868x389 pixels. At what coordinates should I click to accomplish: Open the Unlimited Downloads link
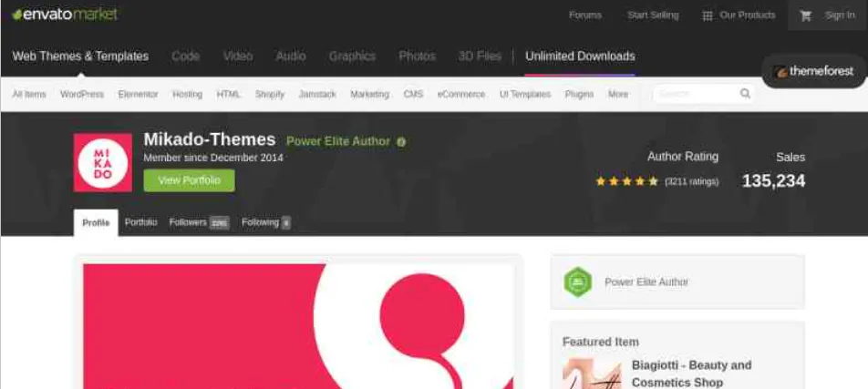[x=580, y=56]
